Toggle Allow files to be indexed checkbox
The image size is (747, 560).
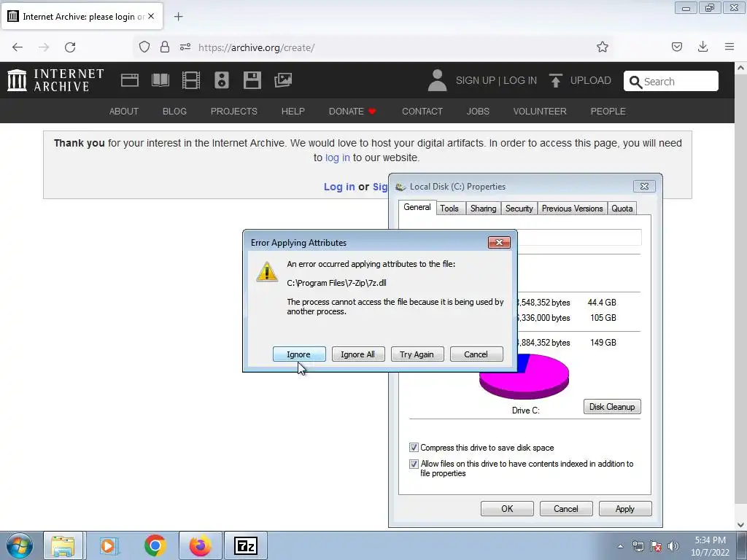click(x=414, y=464)
